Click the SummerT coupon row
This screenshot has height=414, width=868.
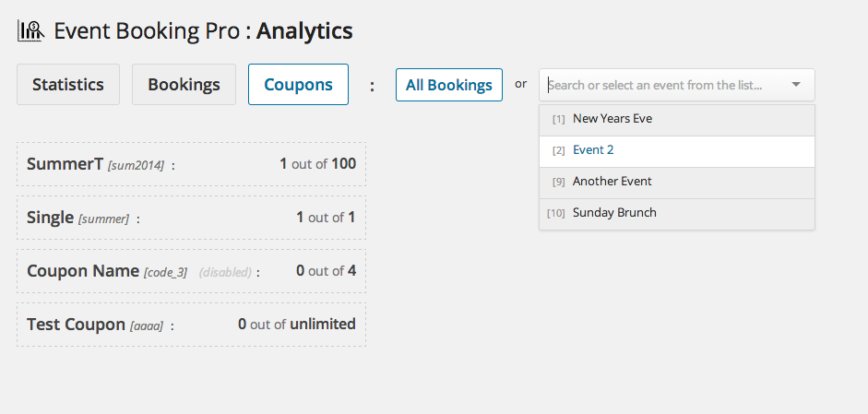point(192,164)
